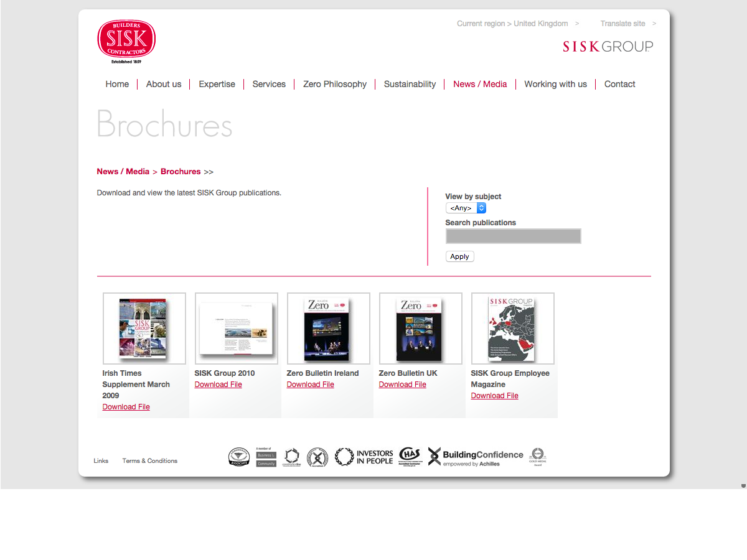This screenshot has width=747, height=560.
Task: Open the Considerate Constructors associate badge
Action: 238,457
